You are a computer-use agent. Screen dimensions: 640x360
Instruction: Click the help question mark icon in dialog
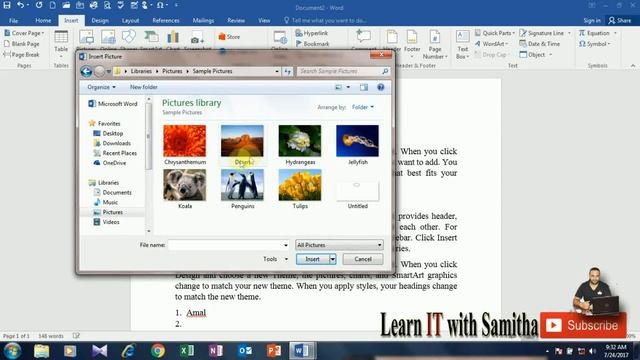click(x=380, y=87)
